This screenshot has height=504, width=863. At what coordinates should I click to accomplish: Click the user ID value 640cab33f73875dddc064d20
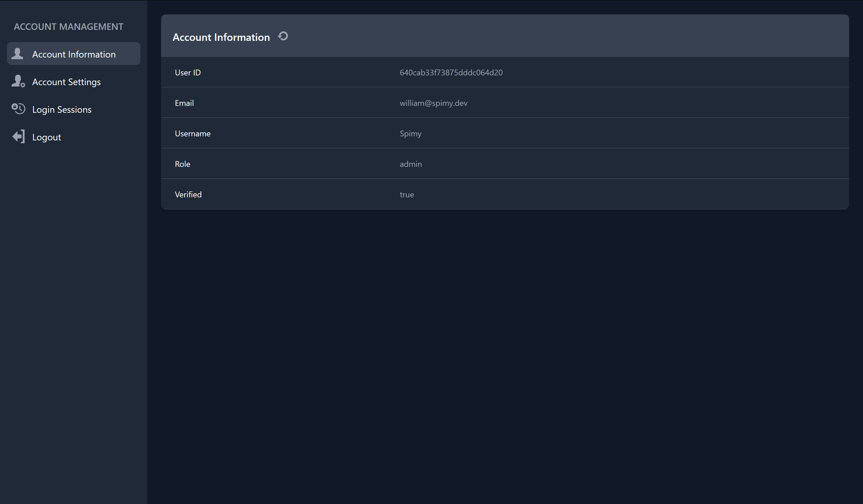(x=451, y=72)
